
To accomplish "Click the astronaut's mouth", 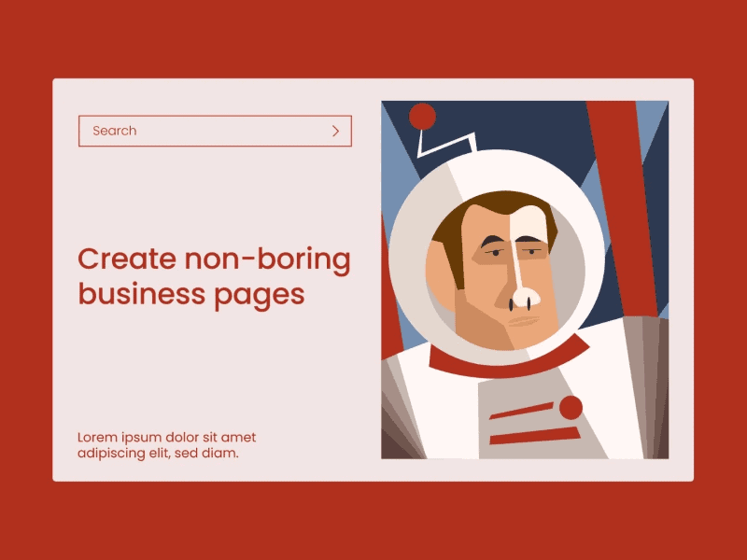I will click(x=523, y=321).
